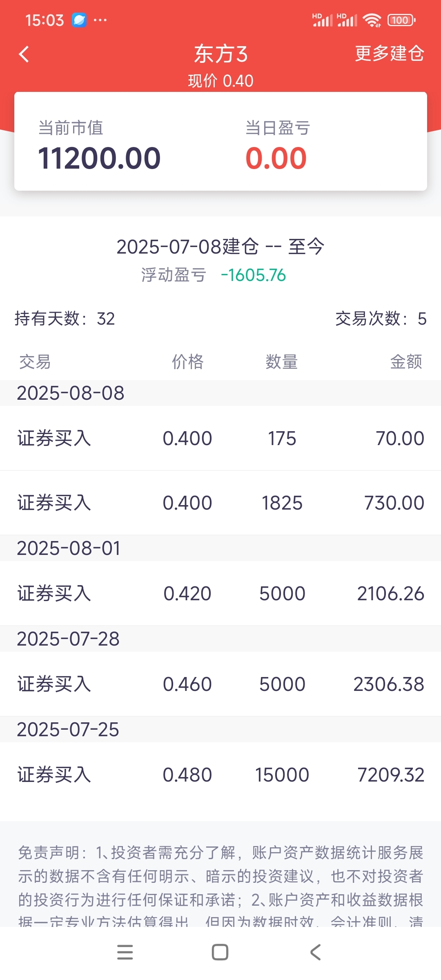Screen dimensions: 441x980
Task: Tap the blue app notification icon
Action: (x=79, y=20)
